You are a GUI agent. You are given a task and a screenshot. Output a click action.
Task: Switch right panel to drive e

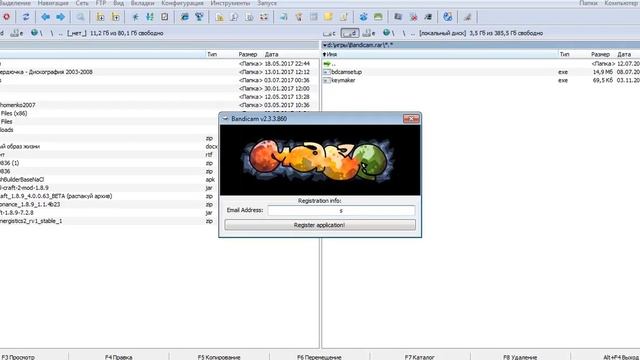coord(369,33)
